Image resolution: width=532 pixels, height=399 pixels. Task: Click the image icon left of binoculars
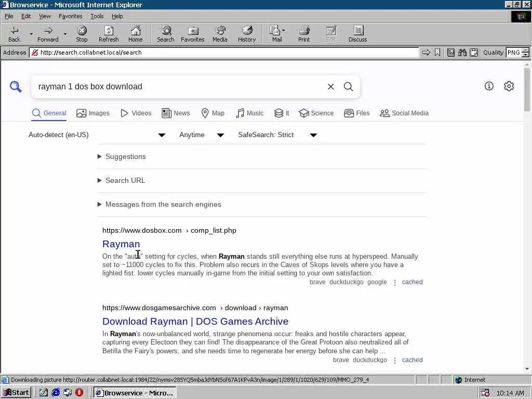tap(450, 52)
